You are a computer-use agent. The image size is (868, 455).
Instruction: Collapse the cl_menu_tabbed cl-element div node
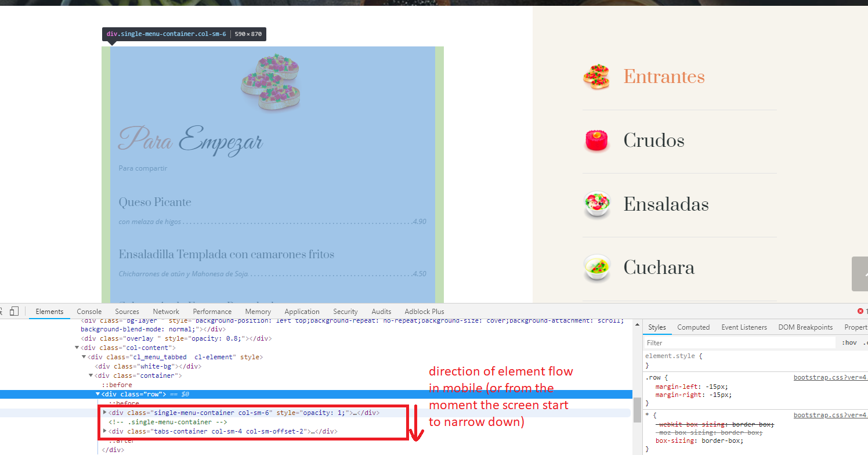pyautogui.click(x=84, y=357)
